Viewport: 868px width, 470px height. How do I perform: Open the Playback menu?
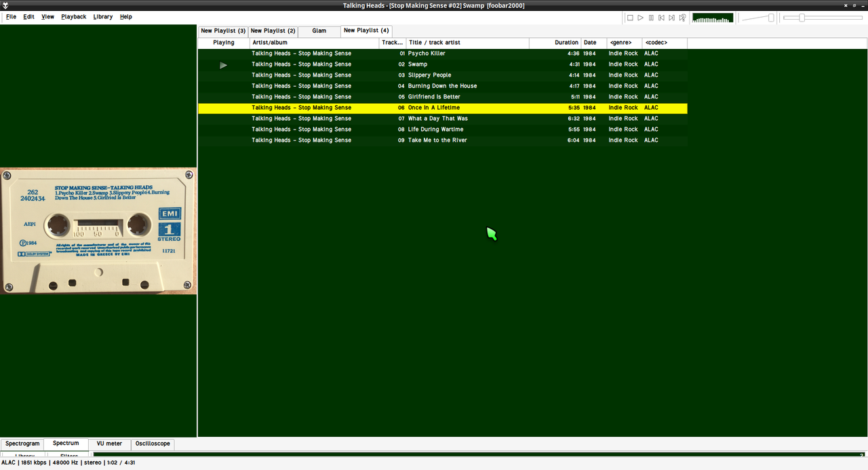[73, 17]
